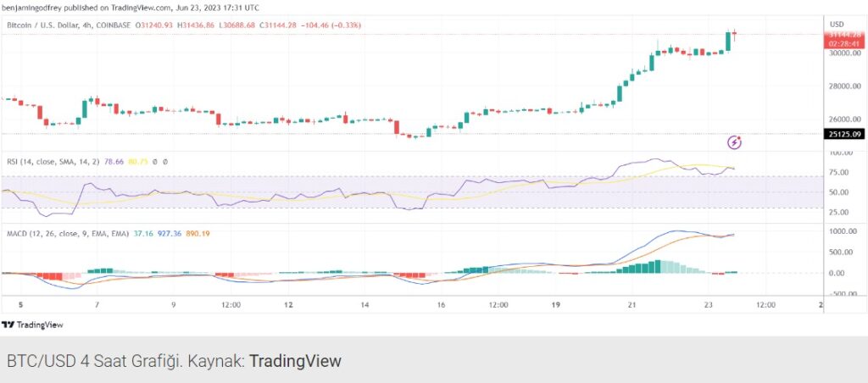The width and height of the screenshot is (868, 383).
Task: Click the 26000.00 price axis label
Action: coord(845,119)
